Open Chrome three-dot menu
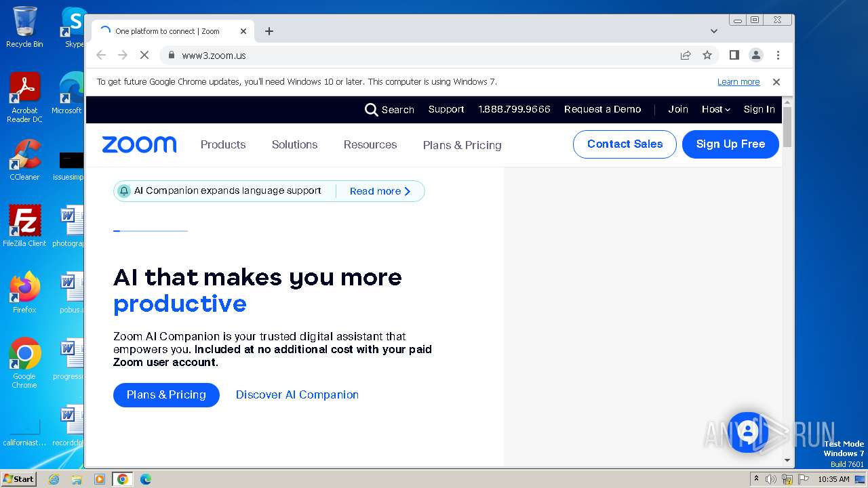This screenshot has width=868, height=488. [778, 56]
